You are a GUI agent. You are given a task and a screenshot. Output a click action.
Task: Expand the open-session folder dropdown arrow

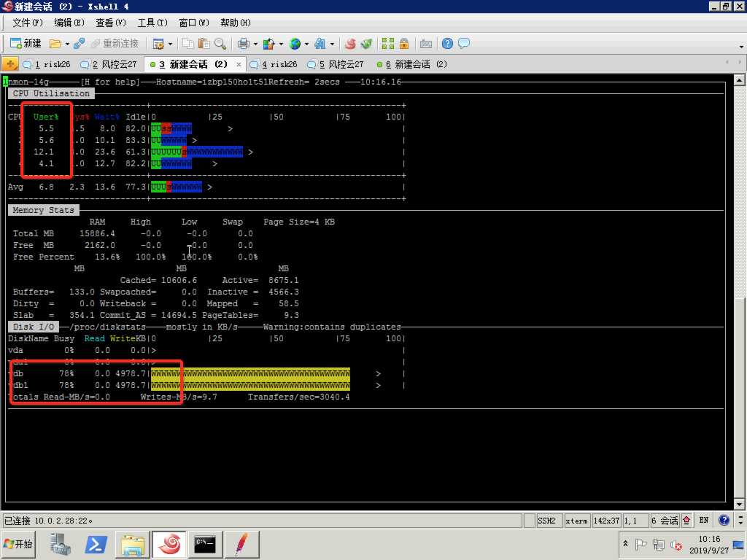tap(67, 44)
